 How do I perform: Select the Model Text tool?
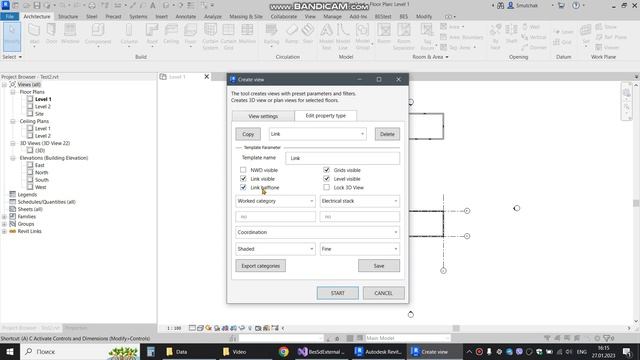pos(326,37)
